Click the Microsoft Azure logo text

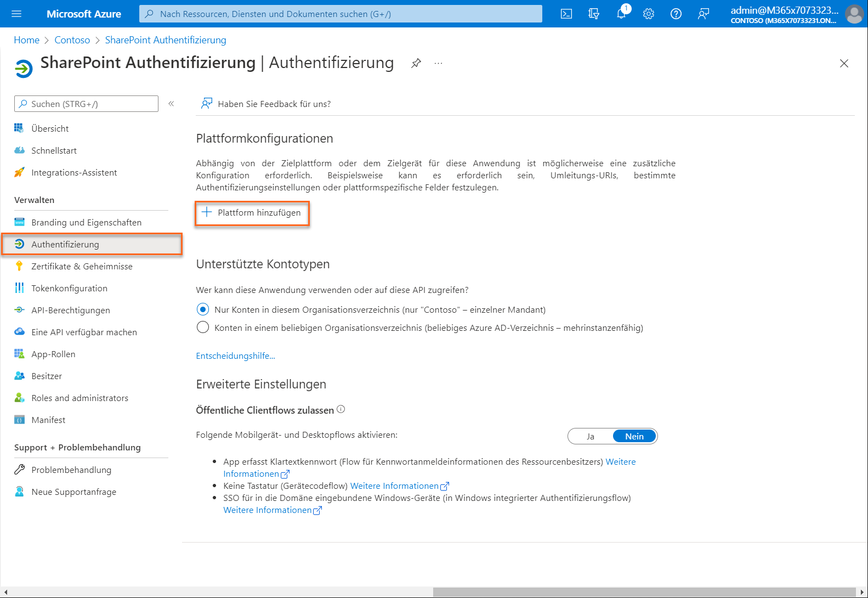[x=84, y=14]
